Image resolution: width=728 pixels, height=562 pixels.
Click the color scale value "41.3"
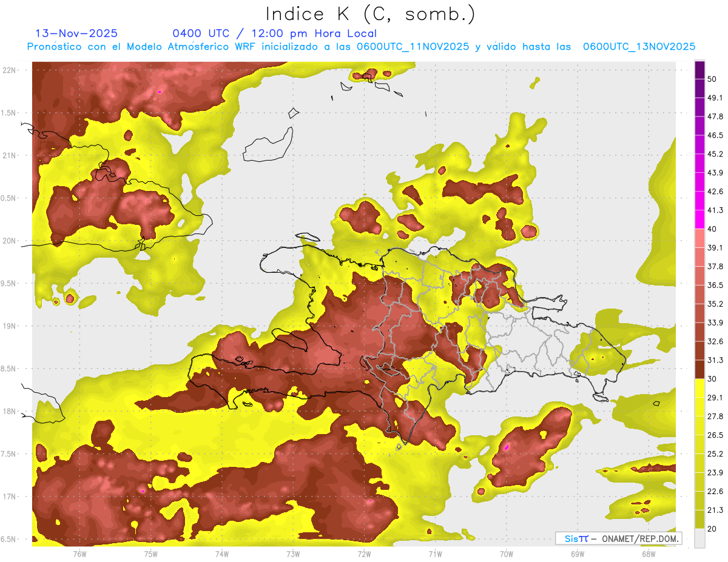[x=716, y=210]
